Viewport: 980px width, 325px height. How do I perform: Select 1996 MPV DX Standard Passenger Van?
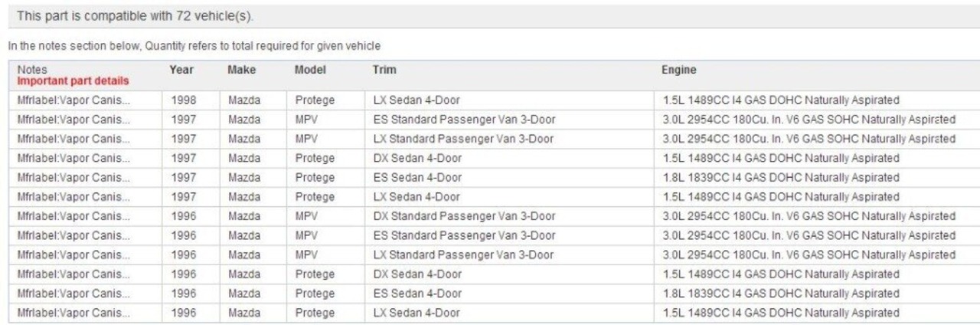(465, 216)
